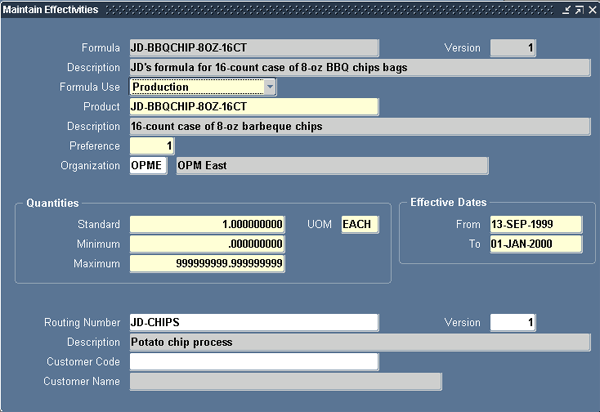Open the Formula Use dropdown
The width and height of the screenshot is (600, 412).
pyautogui.click(x=269, y=87)
